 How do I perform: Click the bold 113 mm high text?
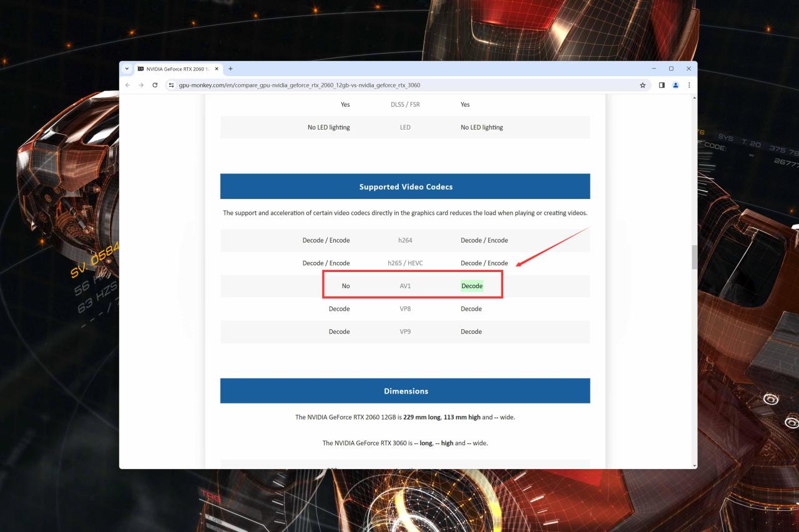point(462,417)
